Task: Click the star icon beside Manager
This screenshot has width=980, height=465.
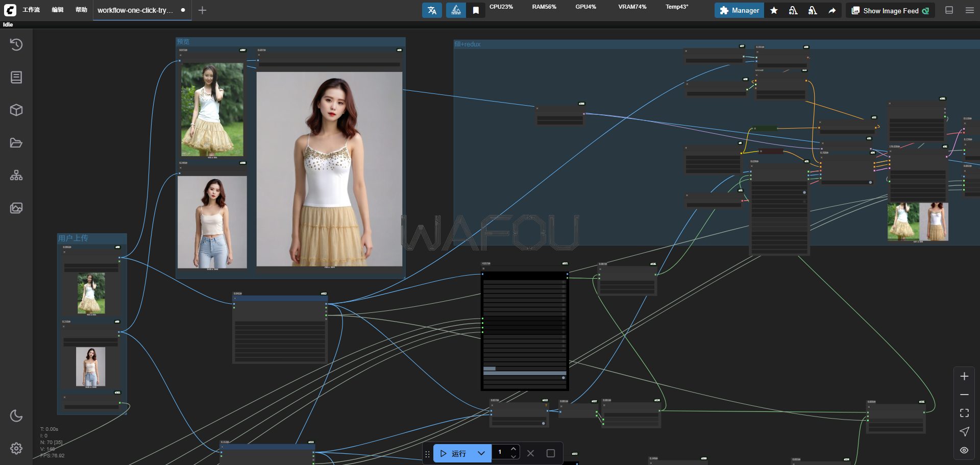Action: (x=774, y=10)
